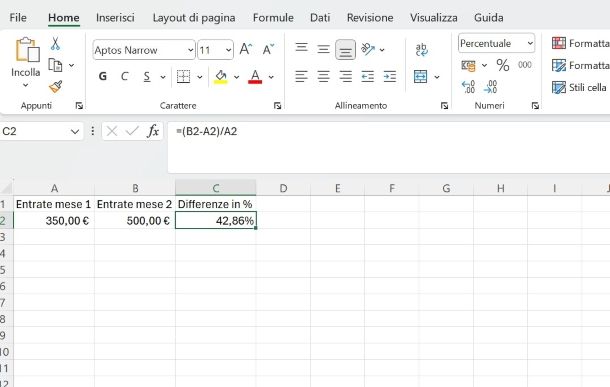Increase font size with larger A
610x387 pixels.
point(246,49)
